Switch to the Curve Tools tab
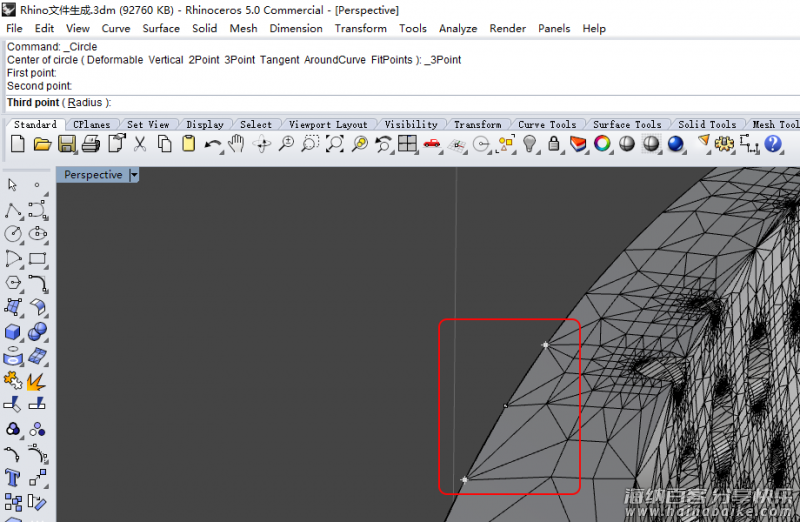 click(x=547, y=125)
